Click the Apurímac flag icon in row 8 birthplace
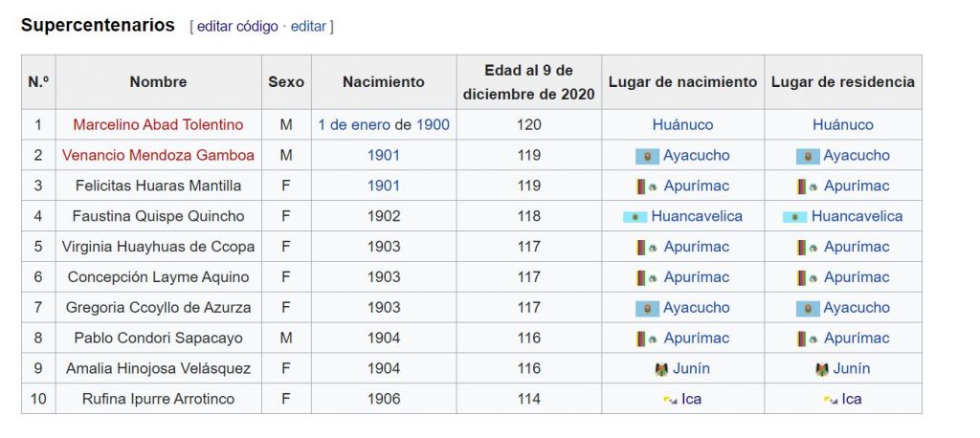 point(648,339)
